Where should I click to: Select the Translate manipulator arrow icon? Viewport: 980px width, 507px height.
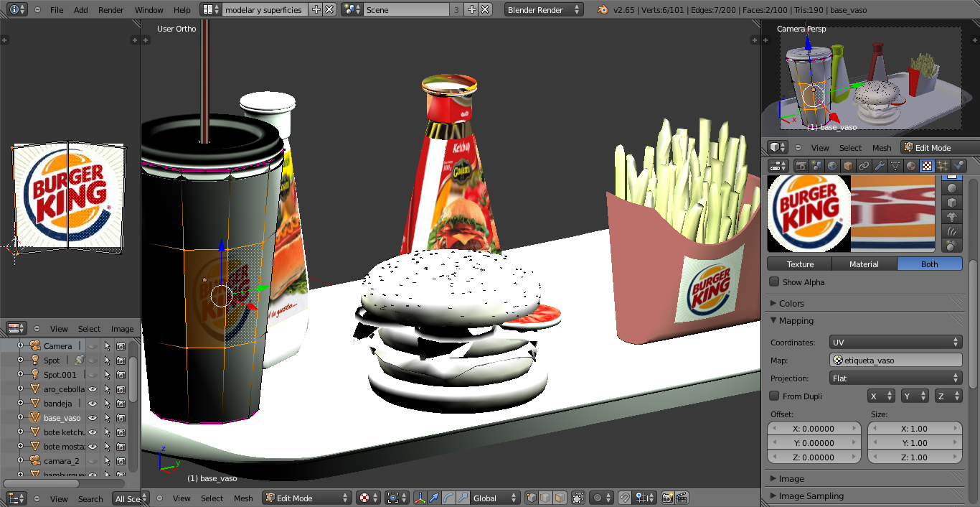pos(435,498)
